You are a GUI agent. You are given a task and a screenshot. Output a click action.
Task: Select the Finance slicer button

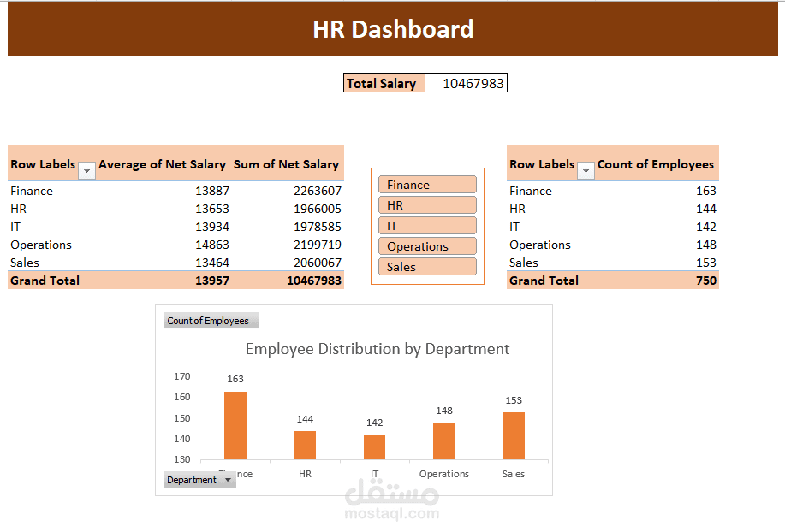(426, 184)
